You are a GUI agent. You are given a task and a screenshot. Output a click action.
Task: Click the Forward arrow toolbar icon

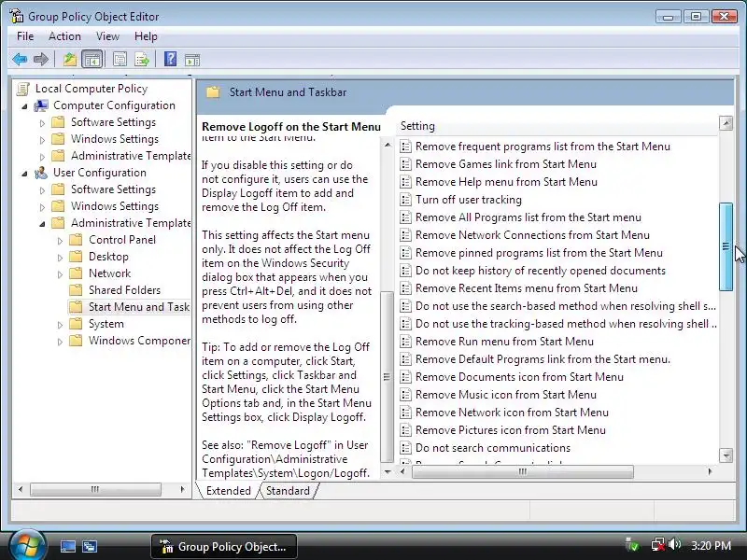pos(41,60)
